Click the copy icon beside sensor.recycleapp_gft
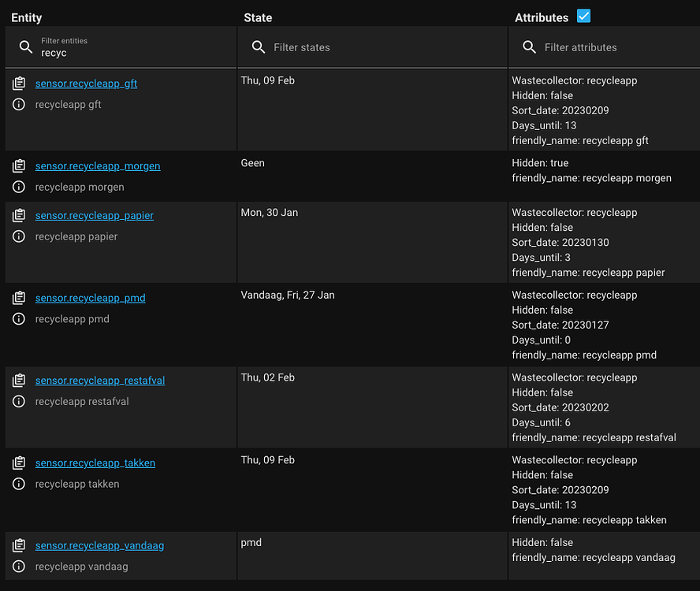700x591 pixels. (19, 83)
